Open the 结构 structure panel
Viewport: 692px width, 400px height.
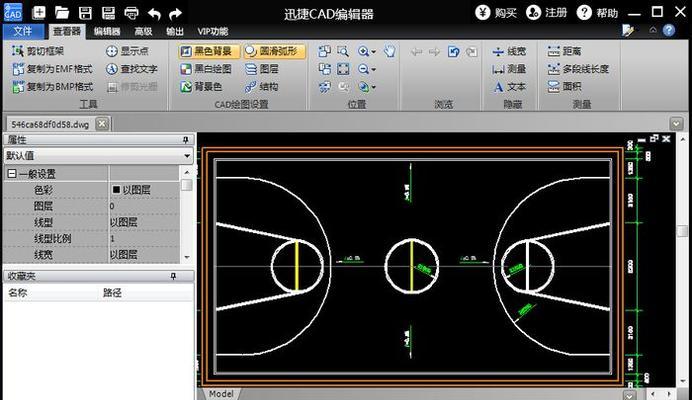click(262, 87)
